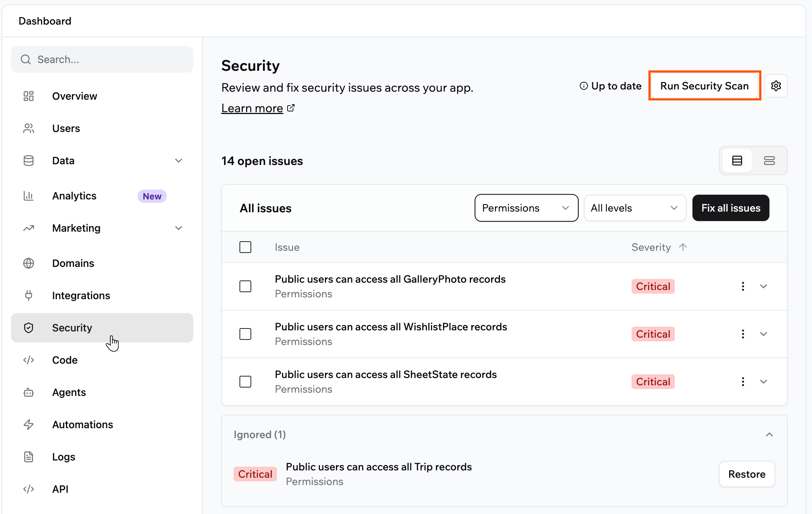
Task: Click the info icon beside Up to date
Action: (584, 86)
